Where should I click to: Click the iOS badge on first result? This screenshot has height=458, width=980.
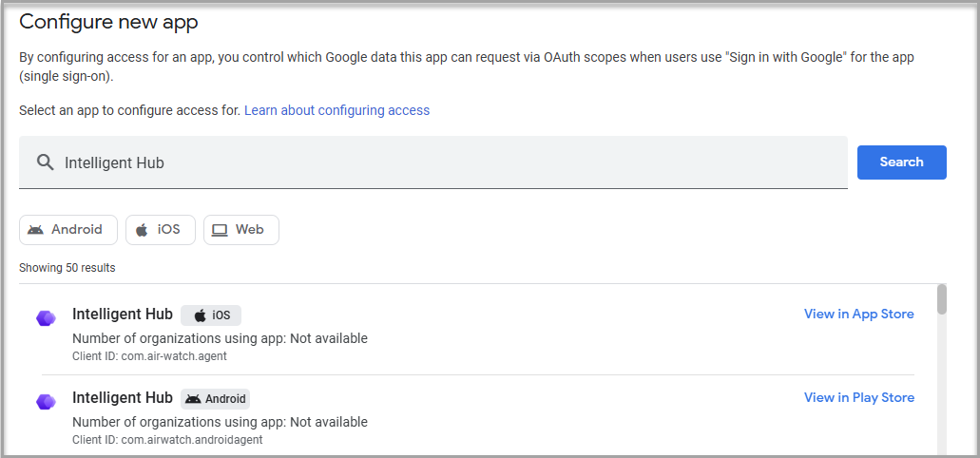click(211, 315)
